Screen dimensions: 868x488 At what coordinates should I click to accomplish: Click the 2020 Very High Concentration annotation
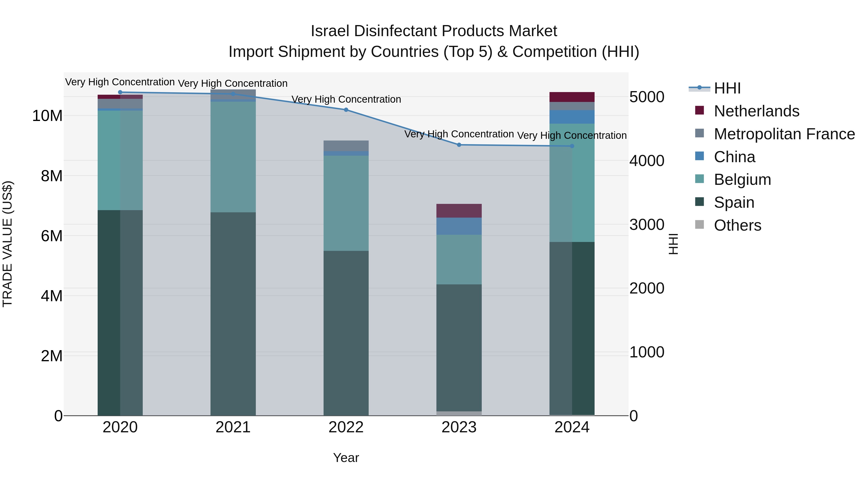(120, 82)
